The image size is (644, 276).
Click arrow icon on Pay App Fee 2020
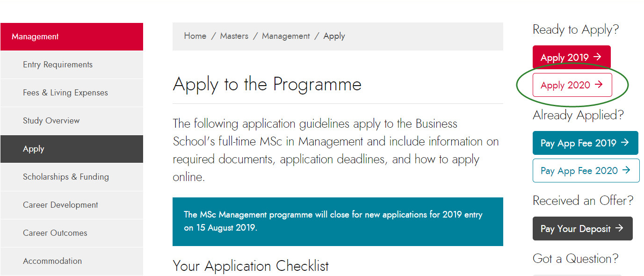click(626, 170)
